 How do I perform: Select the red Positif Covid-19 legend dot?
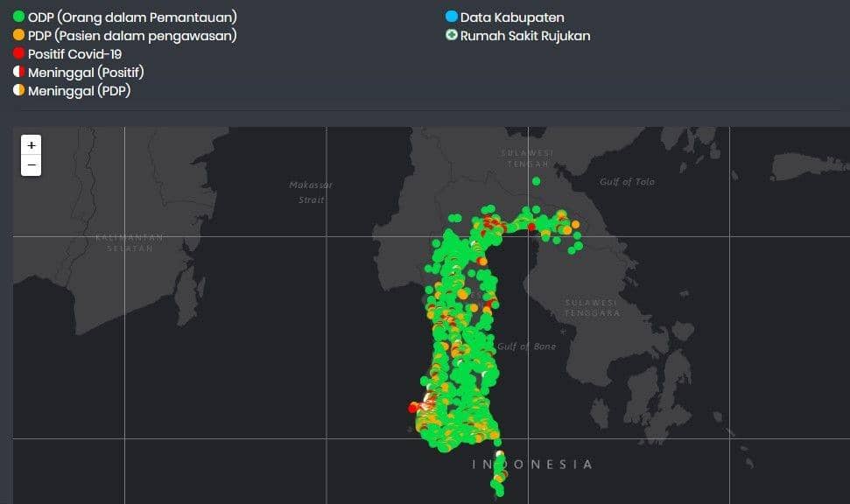[18, 54]
